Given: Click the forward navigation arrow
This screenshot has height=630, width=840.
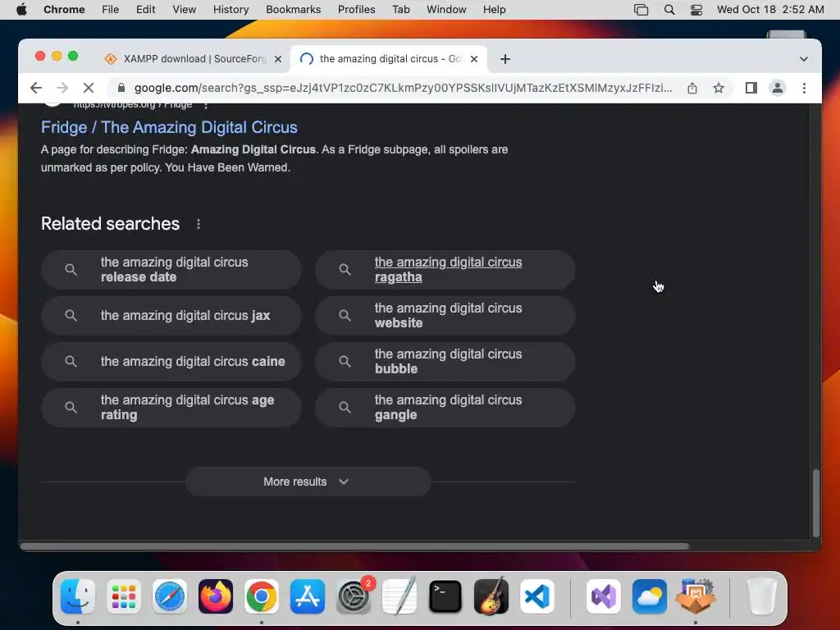Looking at the screenshot, I should point(62,88).
